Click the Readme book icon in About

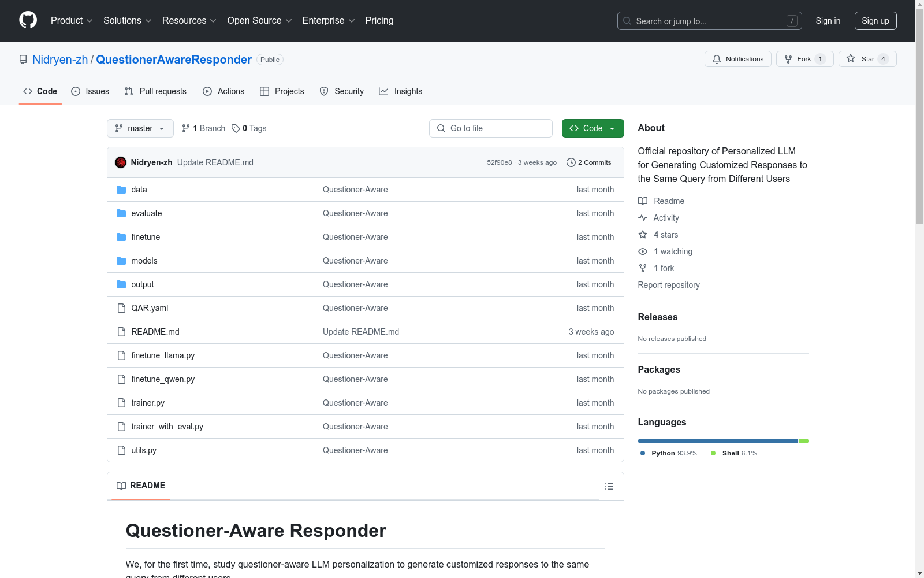click(x=643, y=201)
